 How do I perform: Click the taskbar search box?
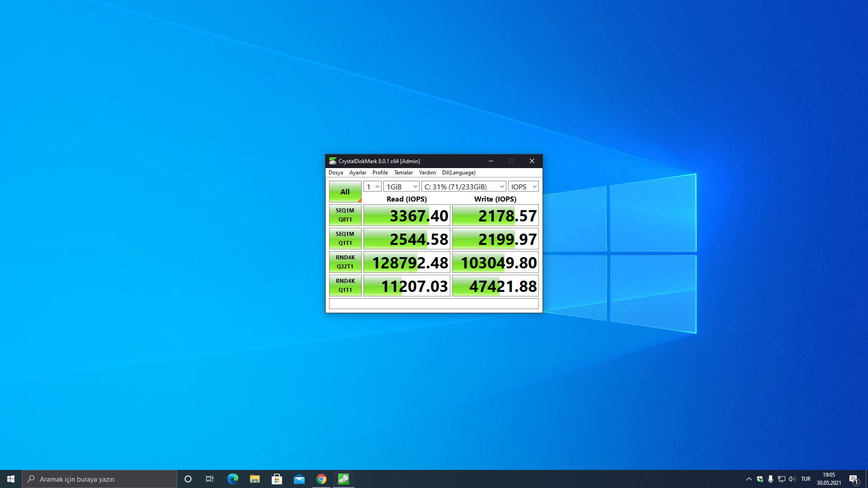pyautogui.click(x=99, y=479)
